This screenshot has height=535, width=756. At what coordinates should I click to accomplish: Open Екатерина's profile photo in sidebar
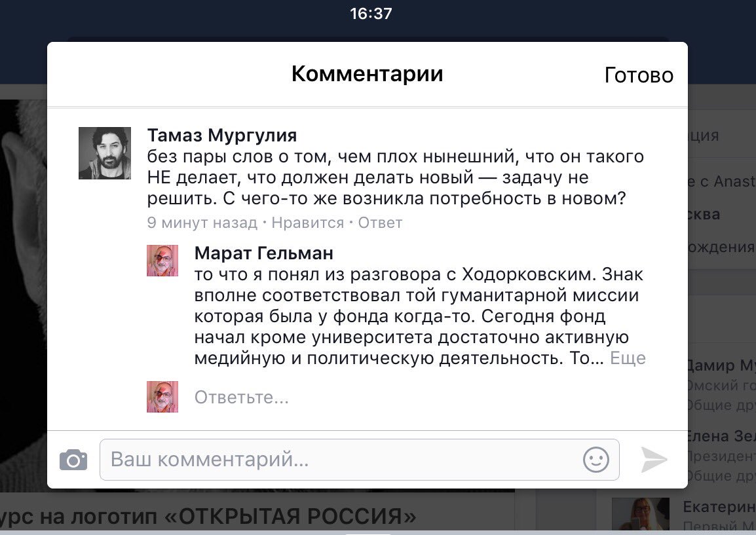click(641, 514)
